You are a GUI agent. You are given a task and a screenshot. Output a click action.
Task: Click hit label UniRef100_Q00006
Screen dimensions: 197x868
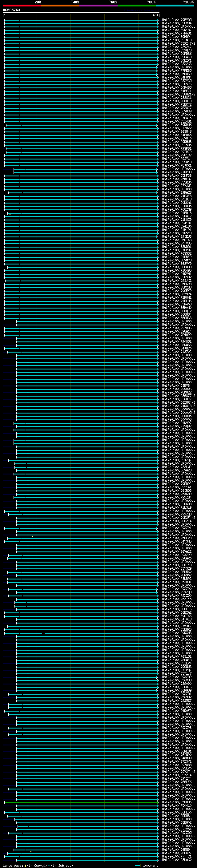(177, 389)
